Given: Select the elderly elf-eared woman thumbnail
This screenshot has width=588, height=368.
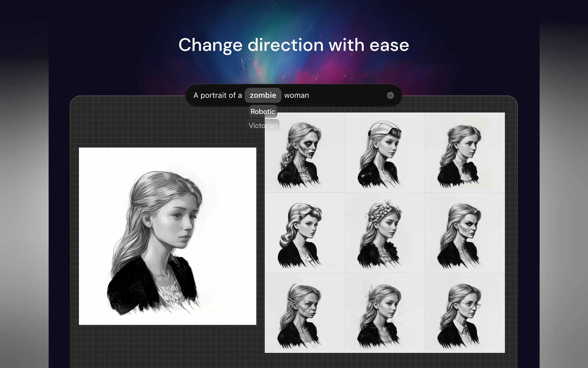Looking at the screenshot, I should [x=305, y=313].
